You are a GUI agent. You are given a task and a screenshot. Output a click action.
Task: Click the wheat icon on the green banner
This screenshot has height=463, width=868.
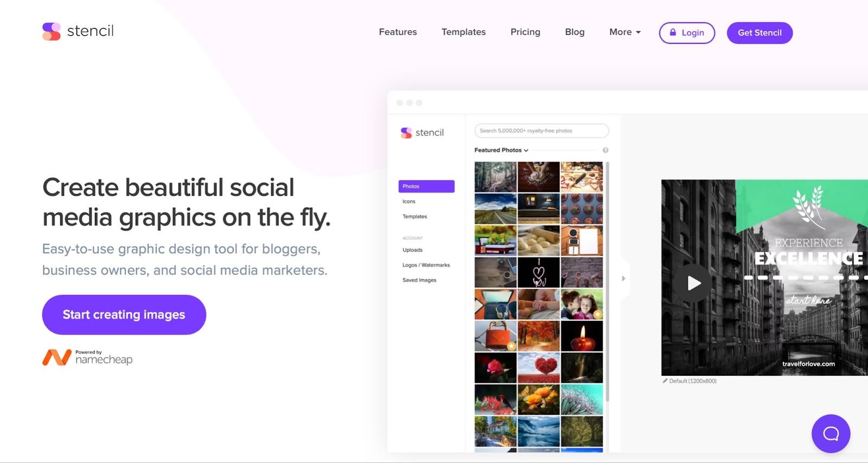tap(808, 208)
